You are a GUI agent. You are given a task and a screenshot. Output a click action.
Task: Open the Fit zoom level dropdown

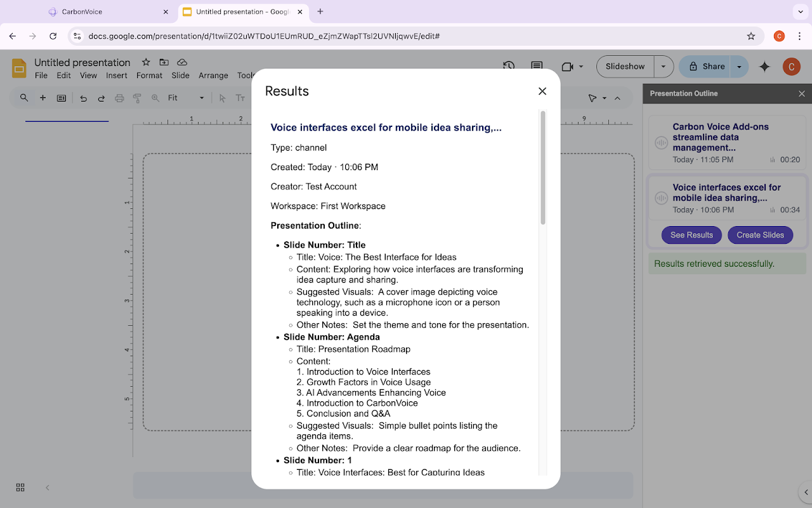185,98
